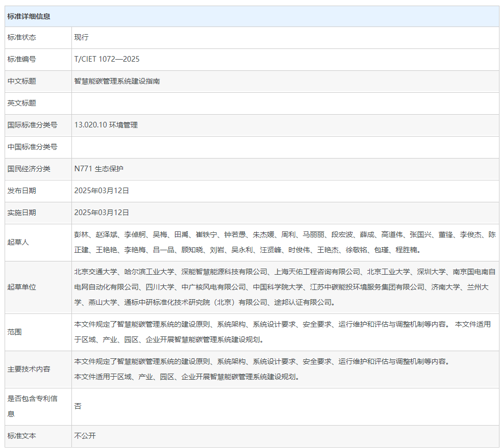Click the empty 英文标题 value cell
The image size is (500, 448).
(285, 103)
